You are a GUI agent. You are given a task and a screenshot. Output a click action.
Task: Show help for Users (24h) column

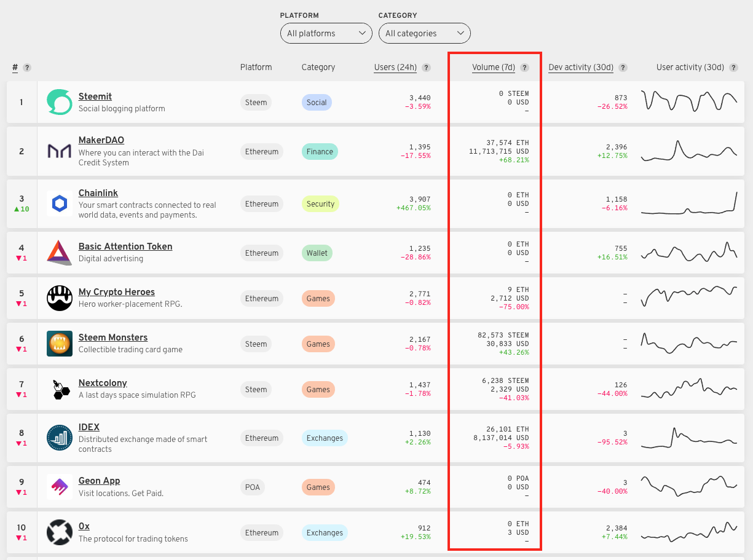point(427,68)
